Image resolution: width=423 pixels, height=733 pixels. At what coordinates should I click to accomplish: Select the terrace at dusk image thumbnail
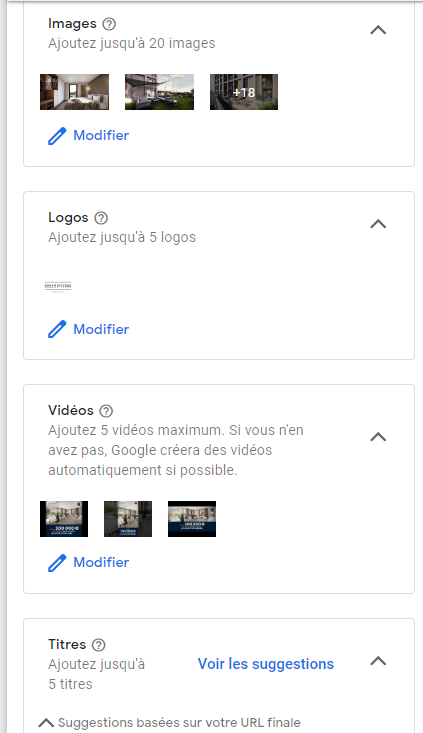159,92
